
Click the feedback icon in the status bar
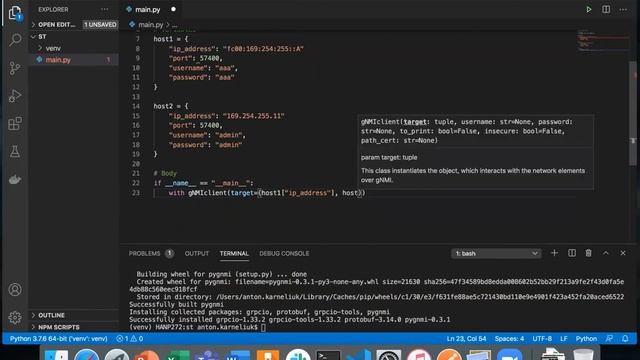tap(609, 338)
